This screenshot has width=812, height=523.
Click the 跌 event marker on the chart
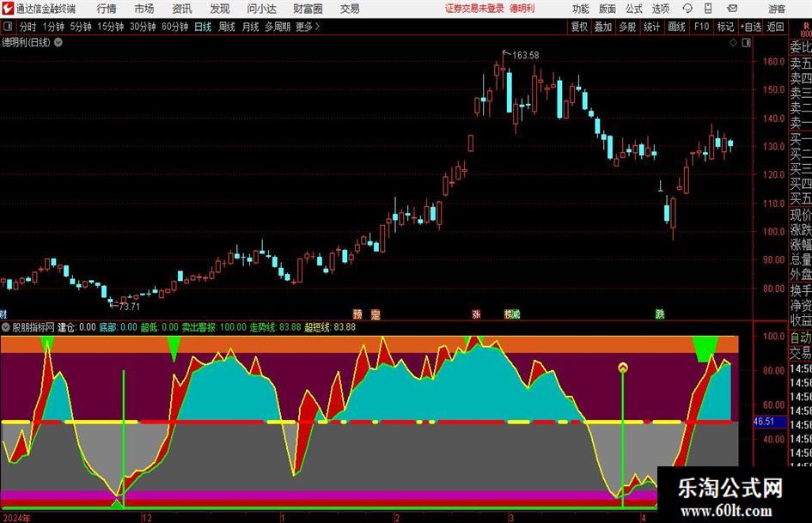click(x=660, y=313)
